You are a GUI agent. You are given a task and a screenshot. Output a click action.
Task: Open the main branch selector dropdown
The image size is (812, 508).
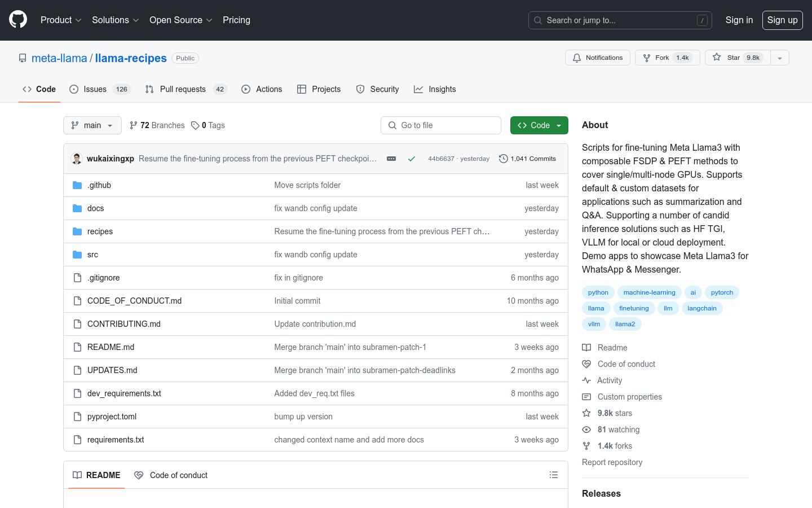[92, 125]
